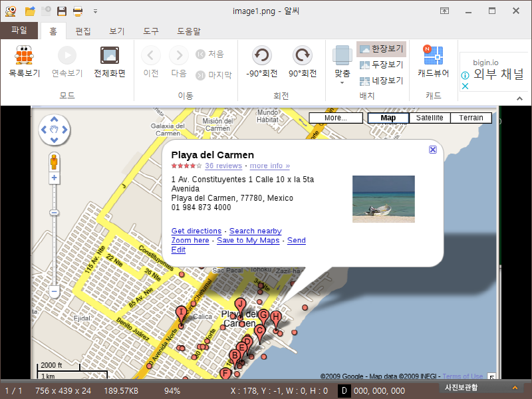
Task: Rotate image -90° counterclockwise
Action: click(261, 62)
